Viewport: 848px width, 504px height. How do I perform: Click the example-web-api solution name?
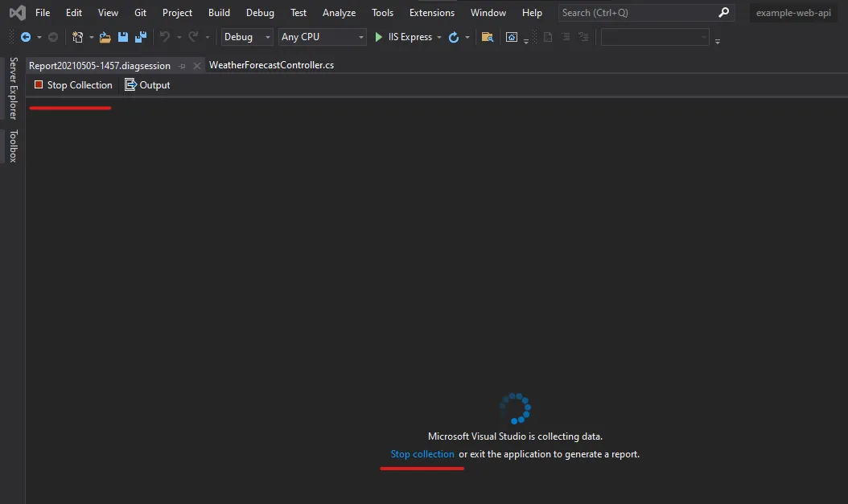point(793,12)
